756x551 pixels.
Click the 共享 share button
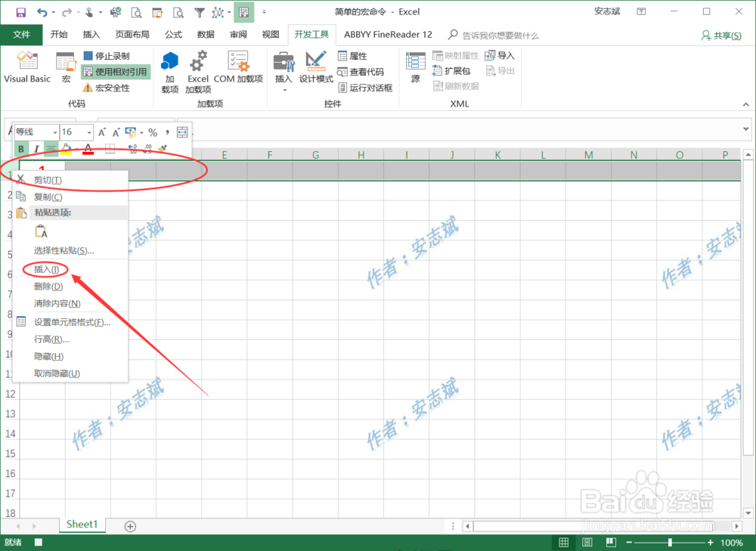(x=721, y=36)
